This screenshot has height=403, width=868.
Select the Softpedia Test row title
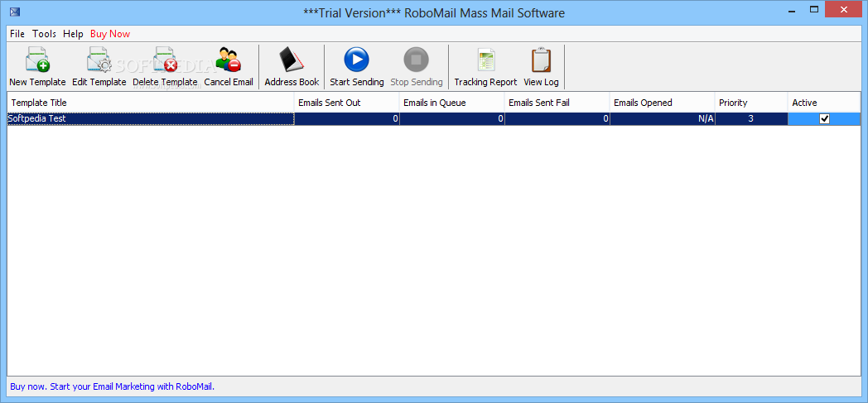(150, 118)
